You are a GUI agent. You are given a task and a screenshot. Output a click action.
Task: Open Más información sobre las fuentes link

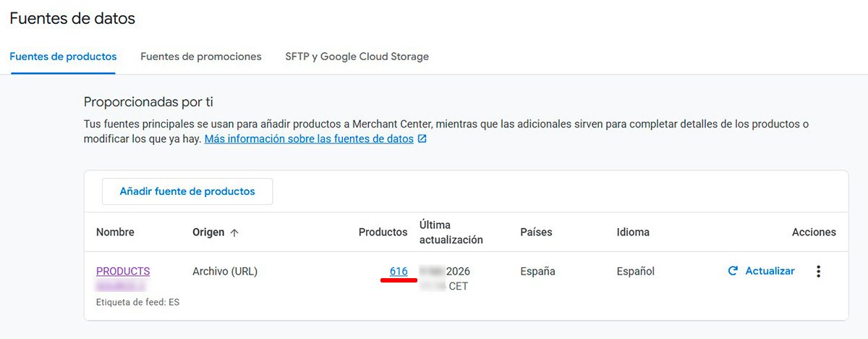[x=309, y=139]
